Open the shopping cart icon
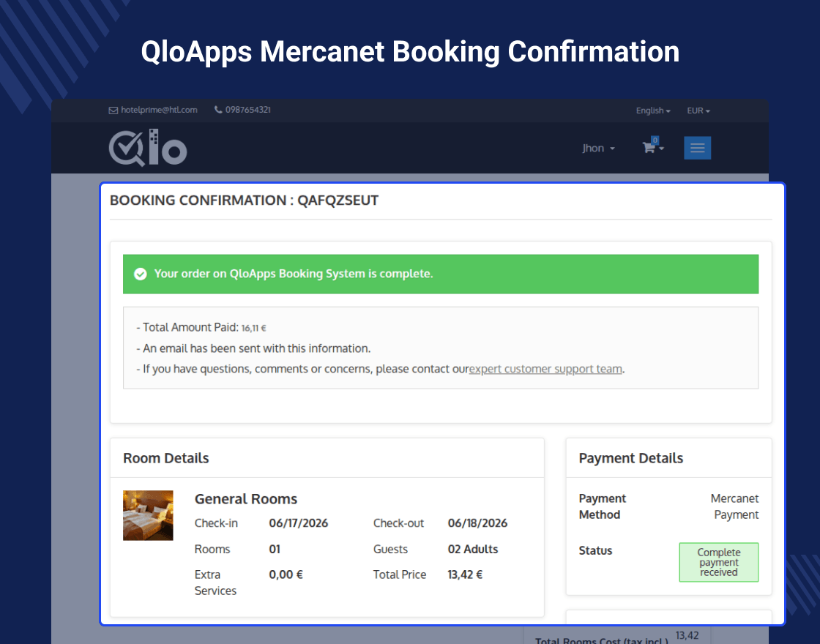 tap(649, 147)
